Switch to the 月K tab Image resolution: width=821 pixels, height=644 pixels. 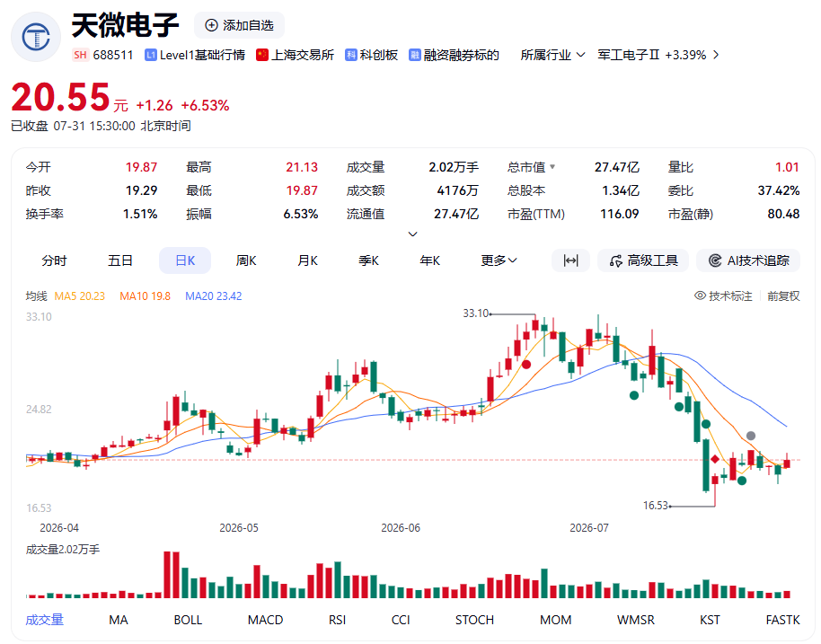coord(308,260)
